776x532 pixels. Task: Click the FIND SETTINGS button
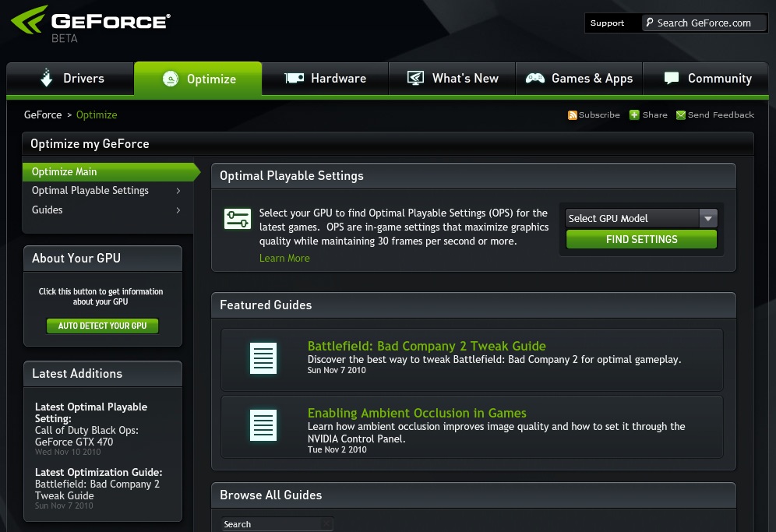click(x=641, y=240)
